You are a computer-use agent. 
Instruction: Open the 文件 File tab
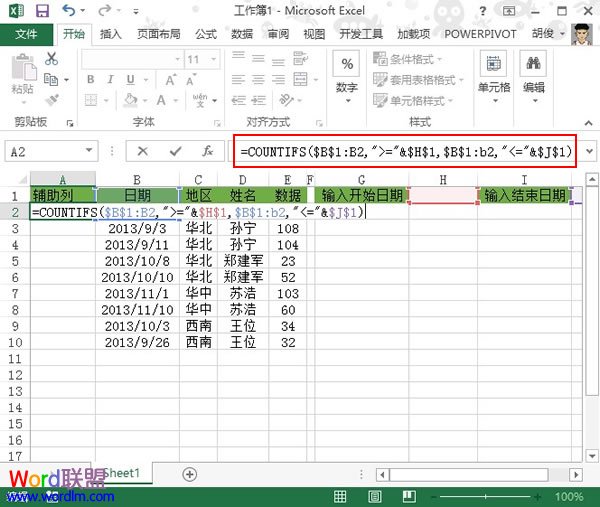(x=26, y=34)
